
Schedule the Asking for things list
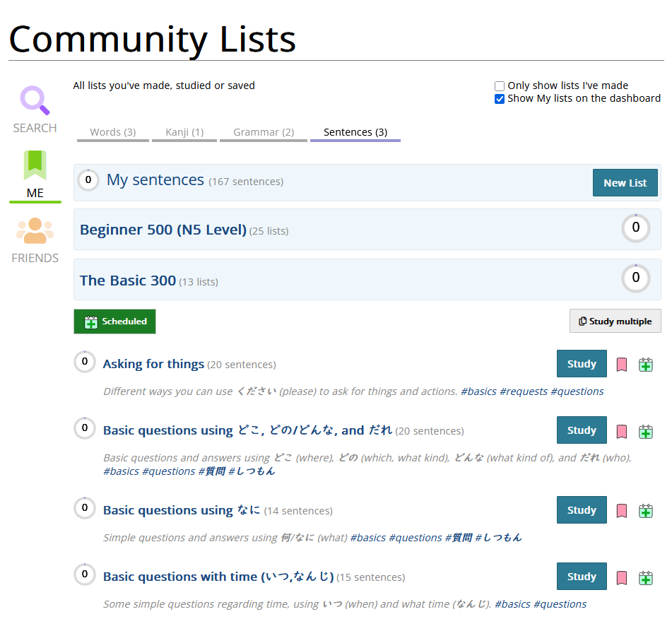[x=645, y=365]
